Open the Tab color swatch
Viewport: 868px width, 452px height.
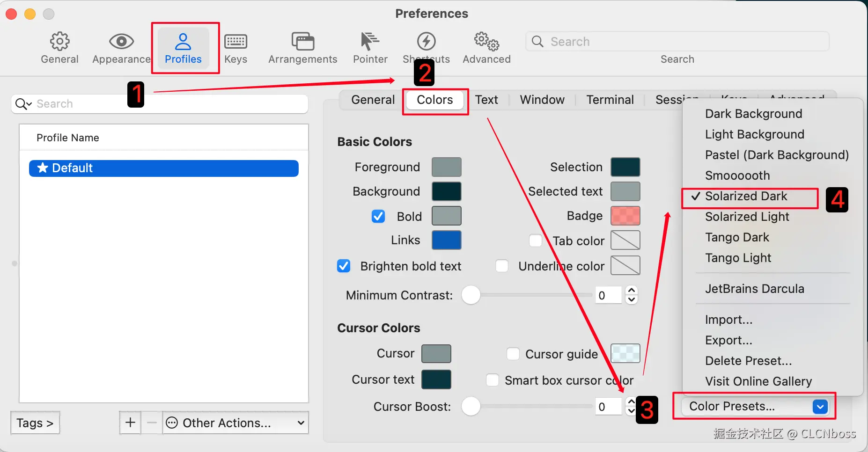pos(625,240)
